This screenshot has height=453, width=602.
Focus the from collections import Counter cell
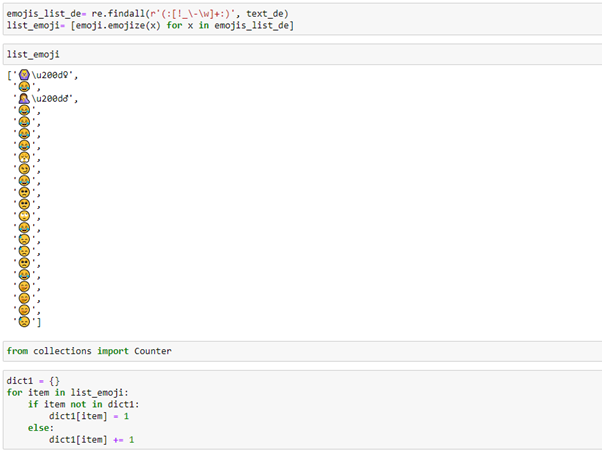point(303,351)
